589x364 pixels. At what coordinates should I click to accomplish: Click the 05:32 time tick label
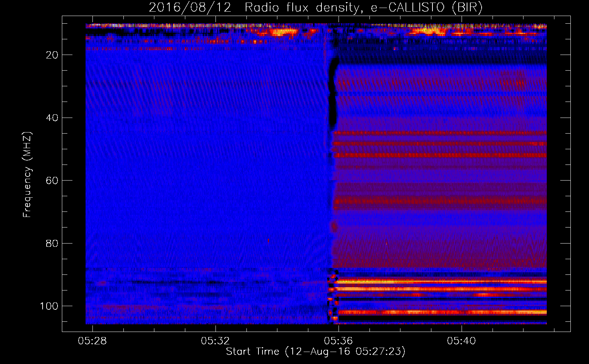coord(216,341)
